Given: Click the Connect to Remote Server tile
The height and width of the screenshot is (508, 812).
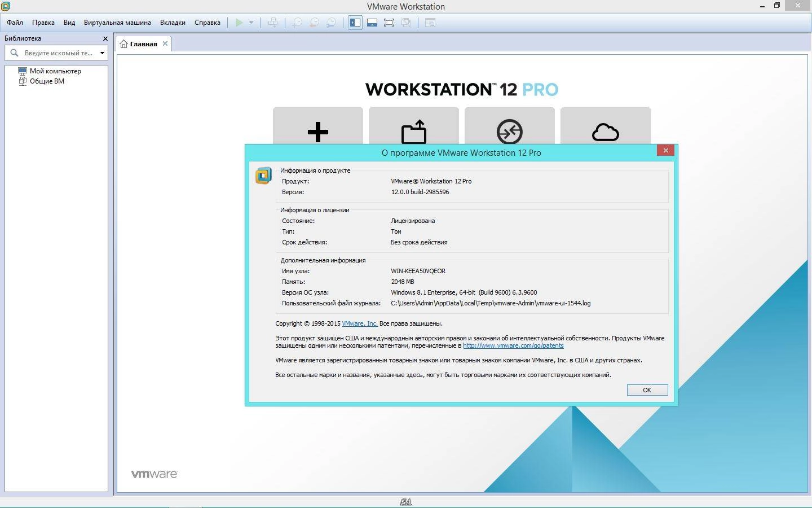Looking at the screenshot, I should (x=510, y=126).
